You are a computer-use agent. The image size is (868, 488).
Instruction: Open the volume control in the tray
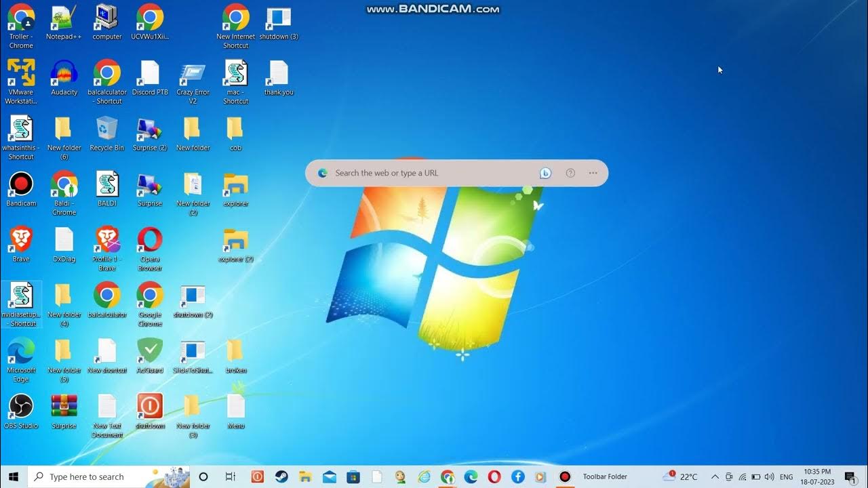point(769,476)
